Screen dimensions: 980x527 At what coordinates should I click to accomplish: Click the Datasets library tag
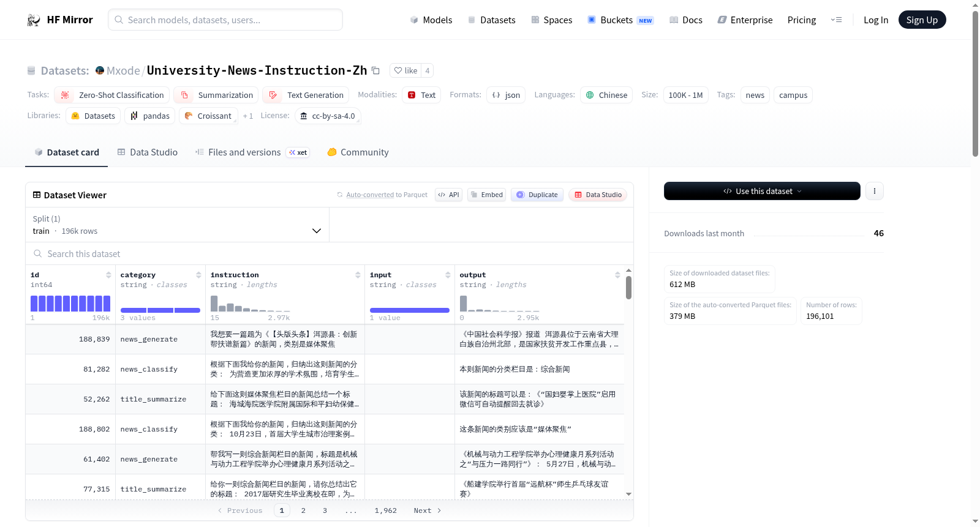93,116
